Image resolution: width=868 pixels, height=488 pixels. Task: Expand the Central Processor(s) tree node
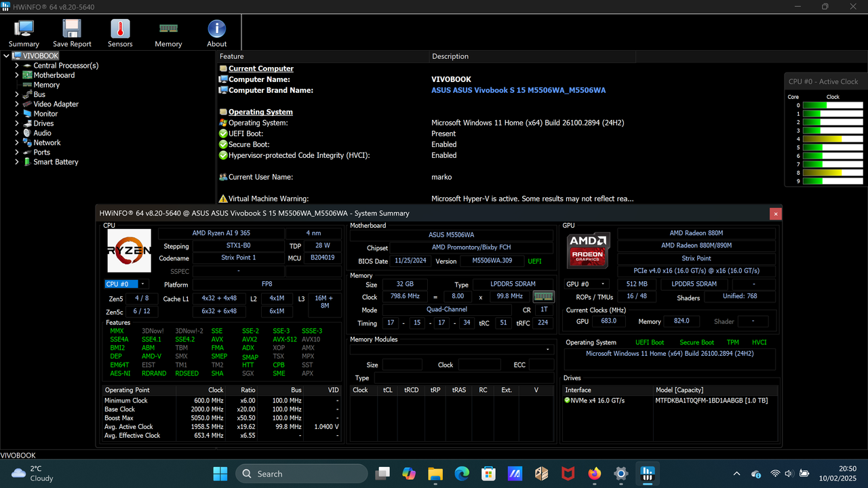pyautogui.click(x=17, y=66)
